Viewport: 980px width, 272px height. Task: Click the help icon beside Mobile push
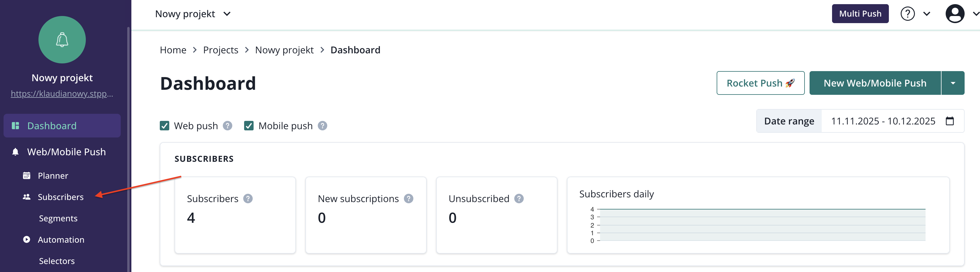[322, 126]
